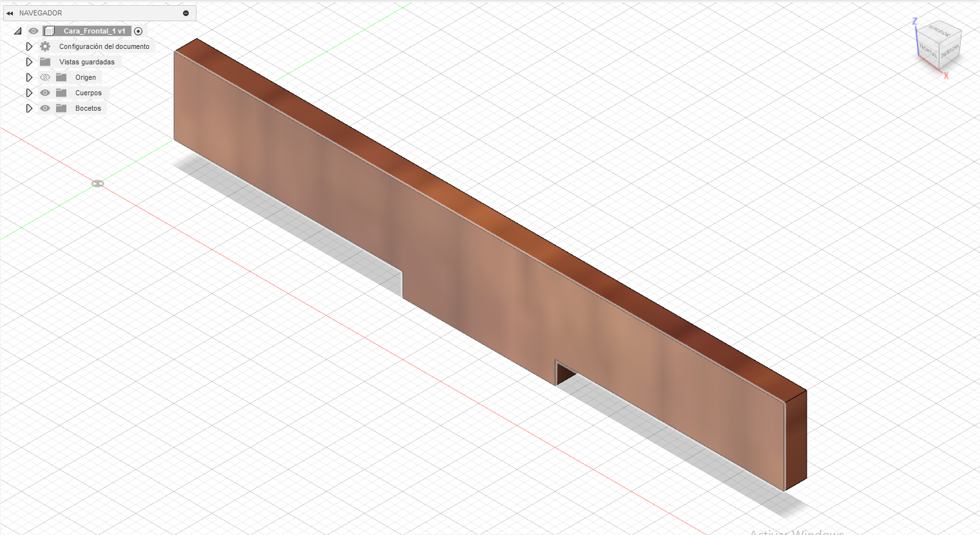Click the blue Z axis label near the ViewCube
This screenshot has width=980, height=535.
pos(914,22)
